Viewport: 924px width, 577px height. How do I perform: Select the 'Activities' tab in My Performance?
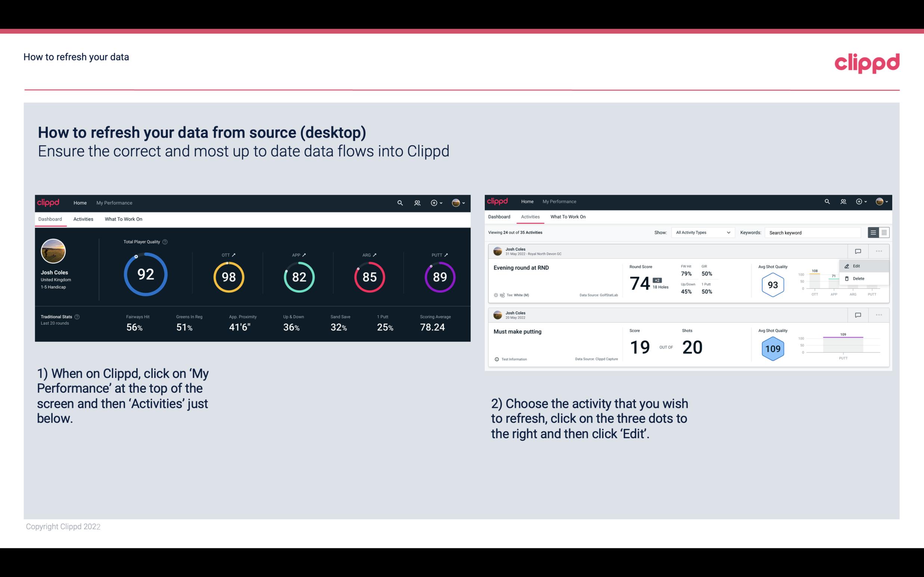coord(83,218)
